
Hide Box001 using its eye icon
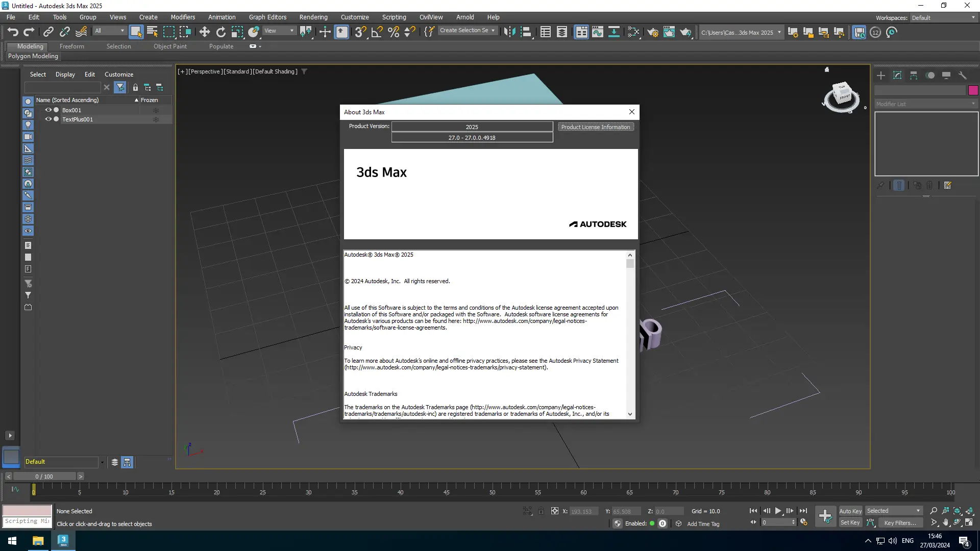pyautogui.click(x=48, y=110)
